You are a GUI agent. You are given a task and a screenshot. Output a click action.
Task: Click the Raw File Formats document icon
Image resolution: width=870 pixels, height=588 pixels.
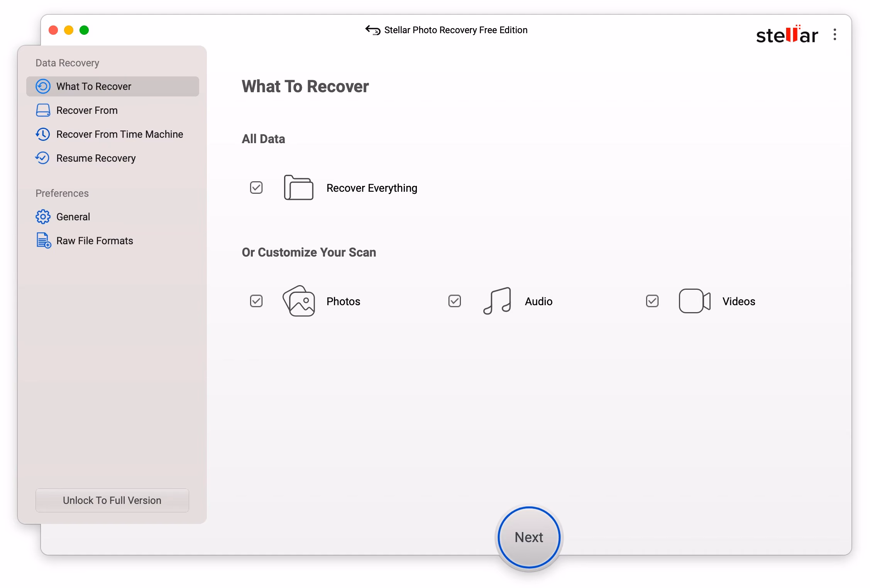coord(44,240)
